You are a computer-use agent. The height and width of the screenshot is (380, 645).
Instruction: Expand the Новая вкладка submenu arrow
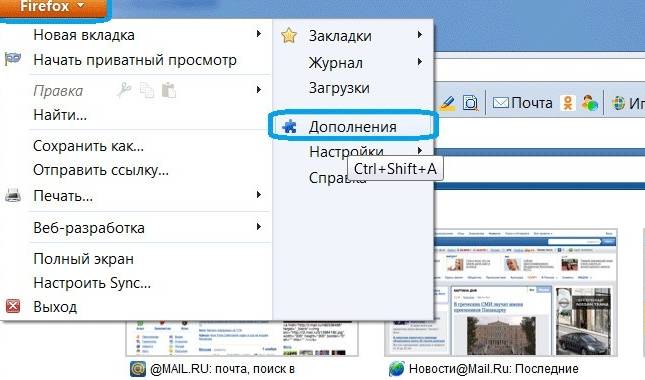[258, 34]
